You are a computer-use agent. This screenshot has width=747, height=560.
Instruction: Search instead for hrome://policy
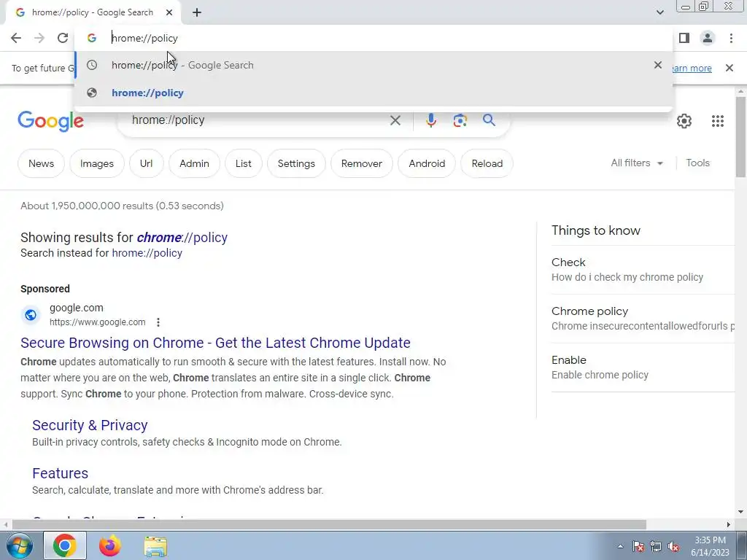coord(147,253)
